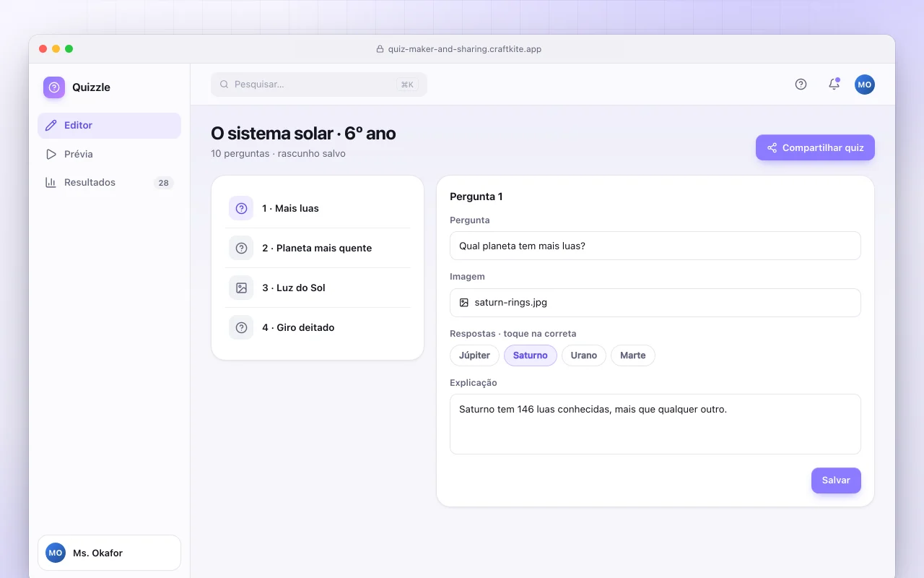Image resolution: width=924 pixels, height=578 pixels.
Task: Click the search magnifier icon
Action: point(224,85)
